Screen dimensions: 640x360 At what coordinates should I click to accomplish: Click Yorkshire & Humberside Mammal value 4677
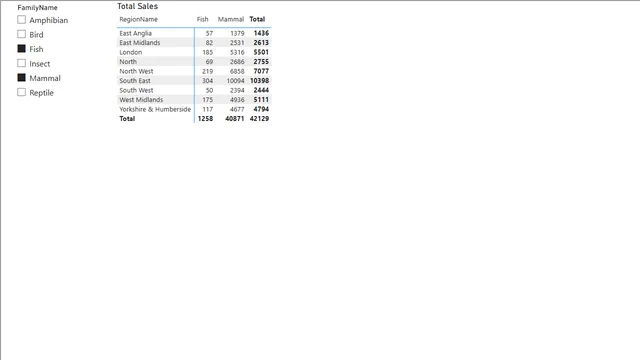click(237, 109)
